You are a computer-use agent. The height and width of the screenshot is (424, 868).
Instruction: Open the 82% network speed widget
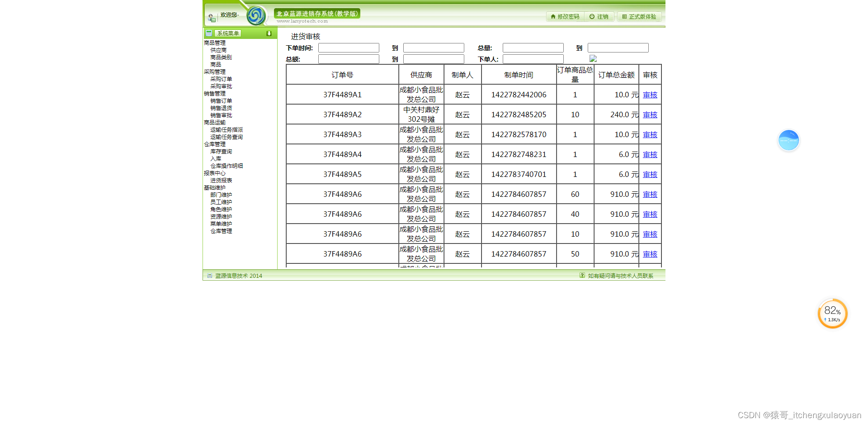coord(832,314)
